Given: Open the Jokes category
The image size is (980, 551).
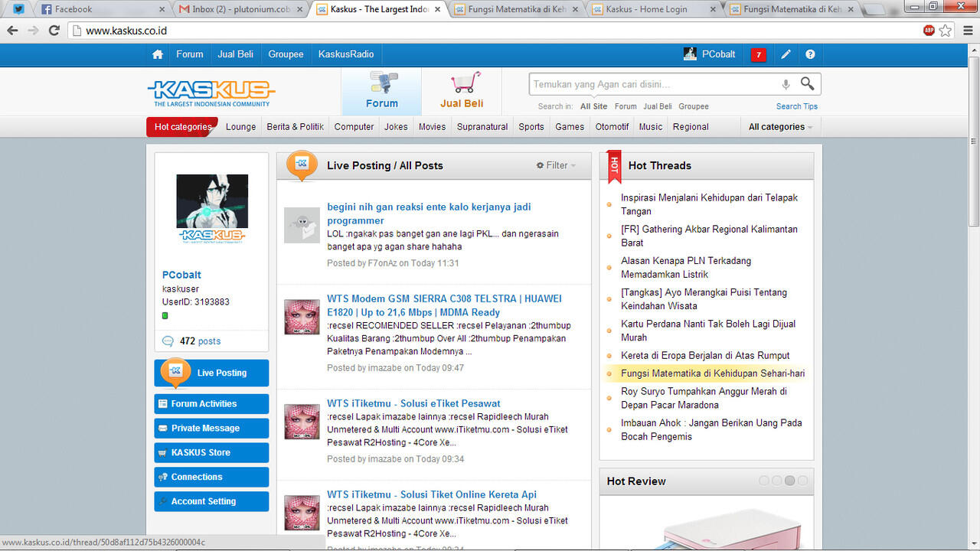Looking at the screenshot, I should pyautogui.click(x=396, y=127).
